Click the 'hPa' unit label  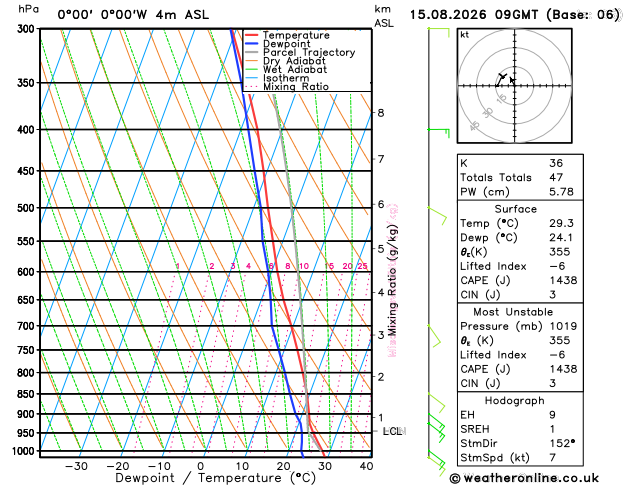coord(28,9)
